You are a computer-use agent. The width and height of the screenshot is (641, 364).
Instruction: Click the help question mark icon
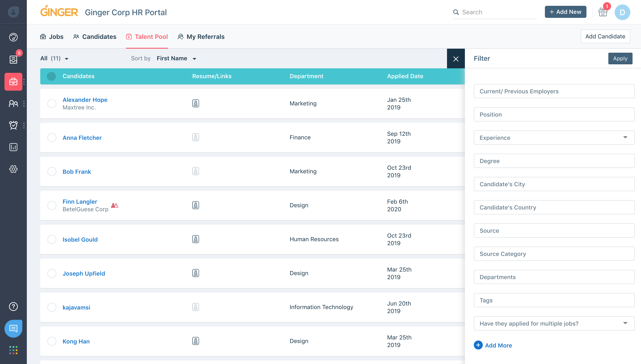[13, 306]
